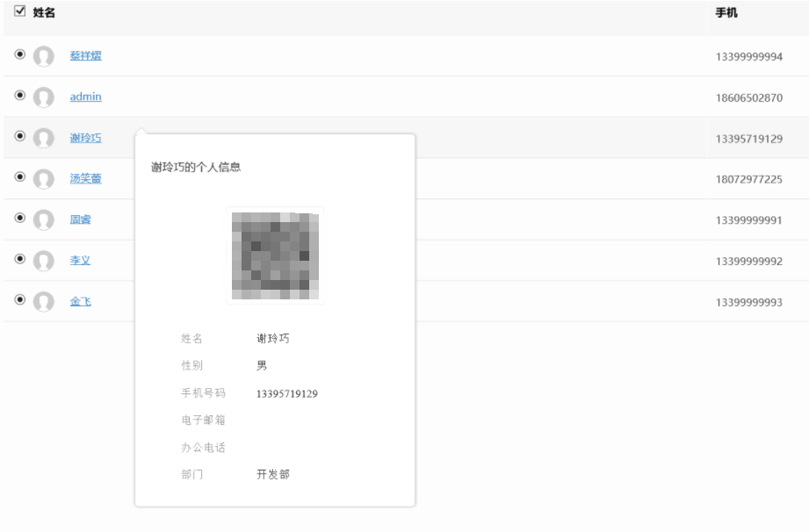Viewport: 809px width, 532px height.
Task: Toggle the select-all checkbox beside 姓名 header
Action: point(19,11)
